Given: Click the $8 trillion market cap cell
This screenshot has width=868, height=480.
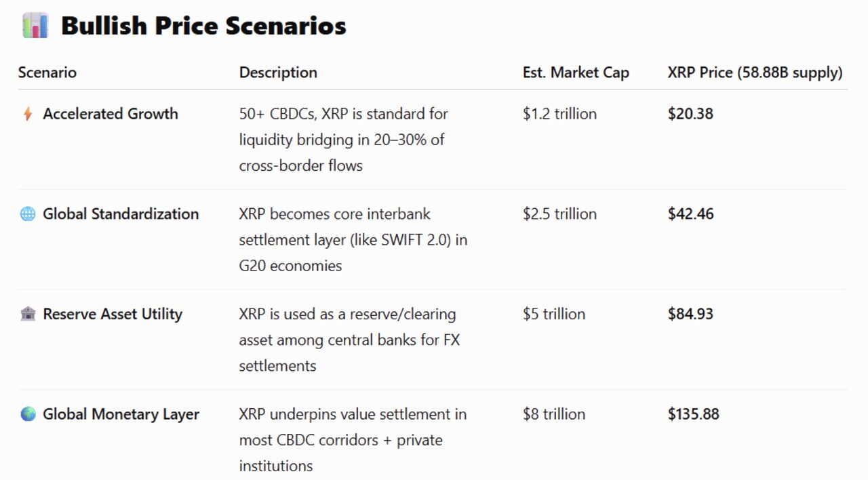Looking at the screenshot, I should (x=554, y=414).
